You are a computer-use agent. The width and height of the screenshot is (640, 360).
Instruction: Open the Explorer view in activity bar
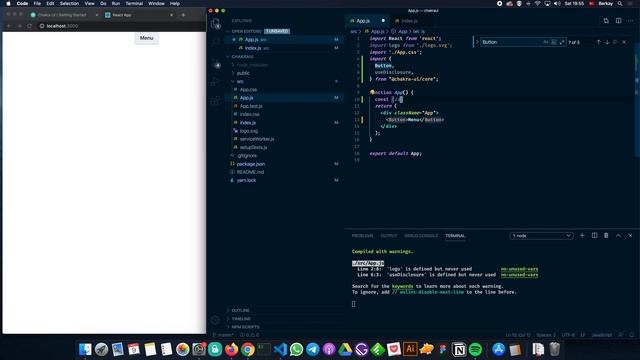[216, 24]
